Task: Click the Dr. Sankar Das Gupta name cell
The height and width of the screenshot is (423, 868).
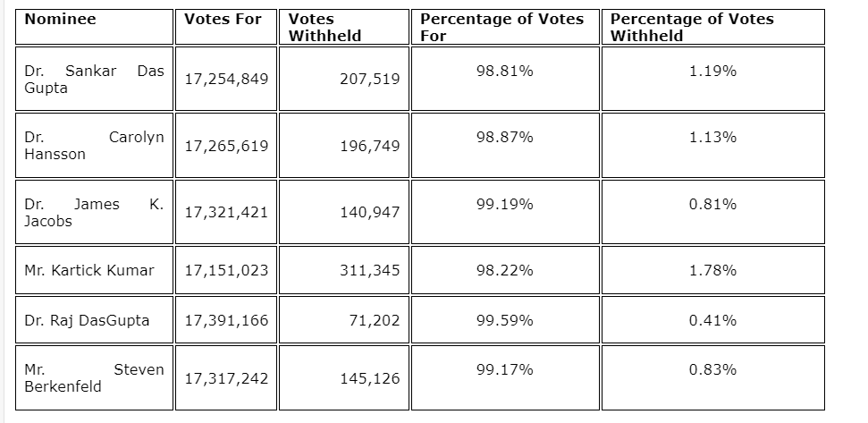Action: coord(94,80)
